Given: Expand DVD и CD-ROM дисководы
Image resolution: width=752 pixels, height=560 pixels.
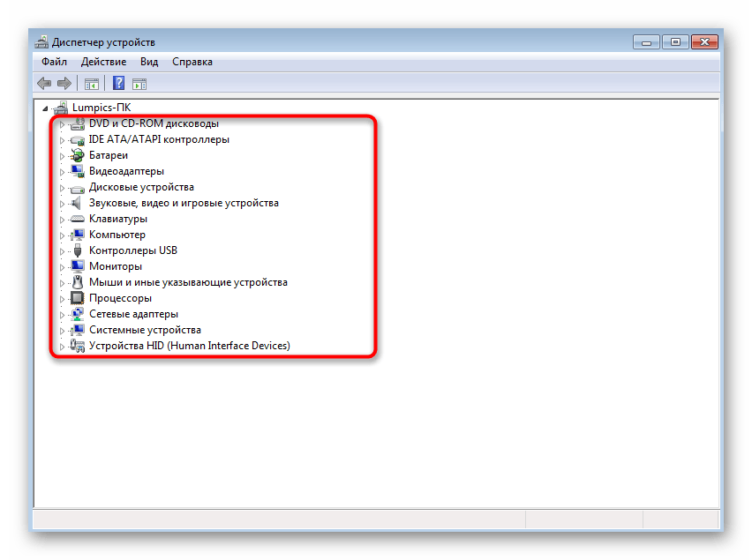Looking at the screenshot, I should pyautogui.click(x=62, y=124).
